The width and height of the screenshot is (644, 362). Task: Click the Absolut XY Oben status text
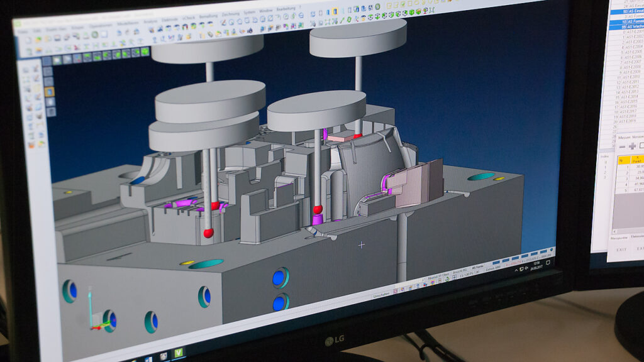click(x=438, y=277)
